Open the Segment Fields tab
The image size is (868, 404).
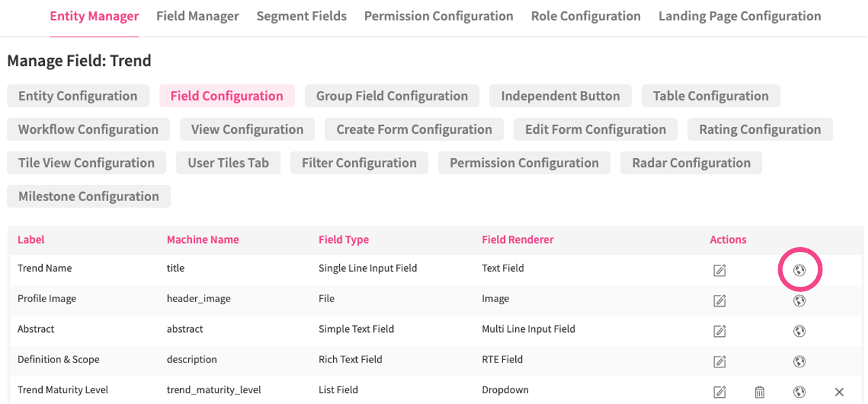(301, 16)
